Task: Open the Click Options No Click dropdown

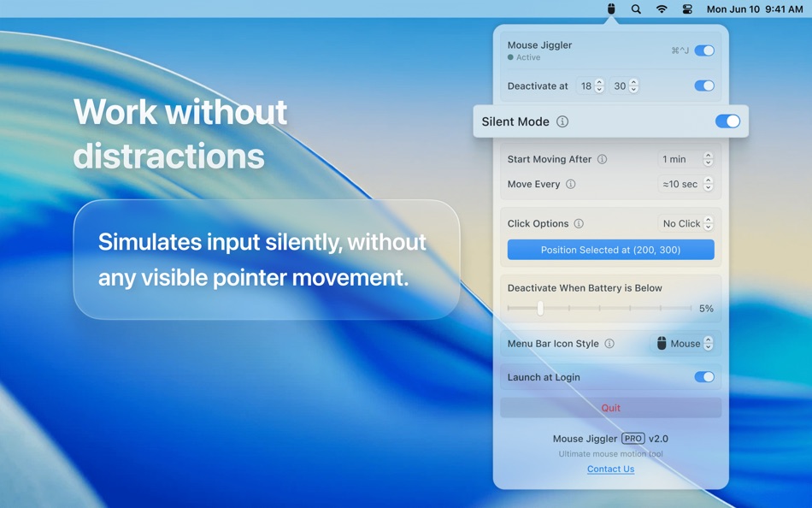Action: click(685, 223)
